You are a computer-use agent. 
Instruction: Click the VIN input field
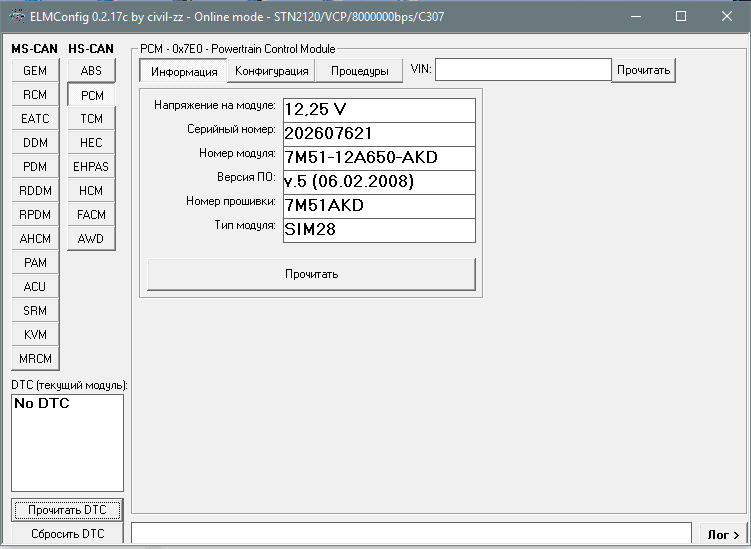[523, 70]
